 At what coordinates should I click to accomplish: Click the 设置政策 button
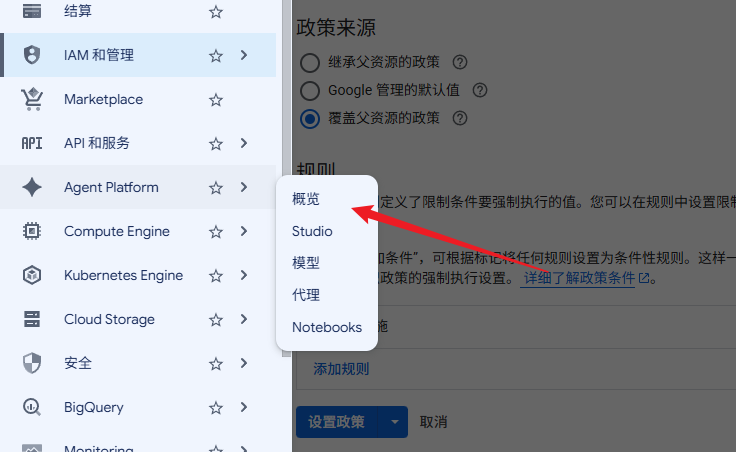point(337,422)
